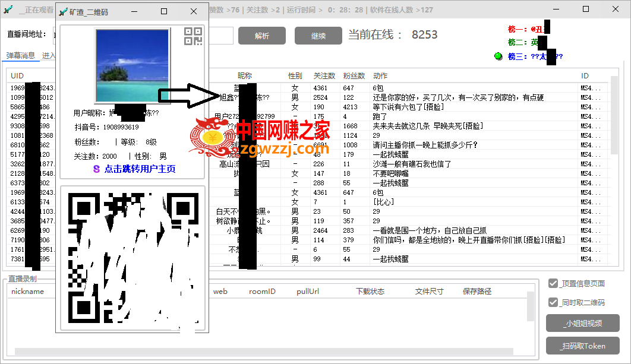
Task: Open 点击跳转用户主页 link
Action: 140,169
